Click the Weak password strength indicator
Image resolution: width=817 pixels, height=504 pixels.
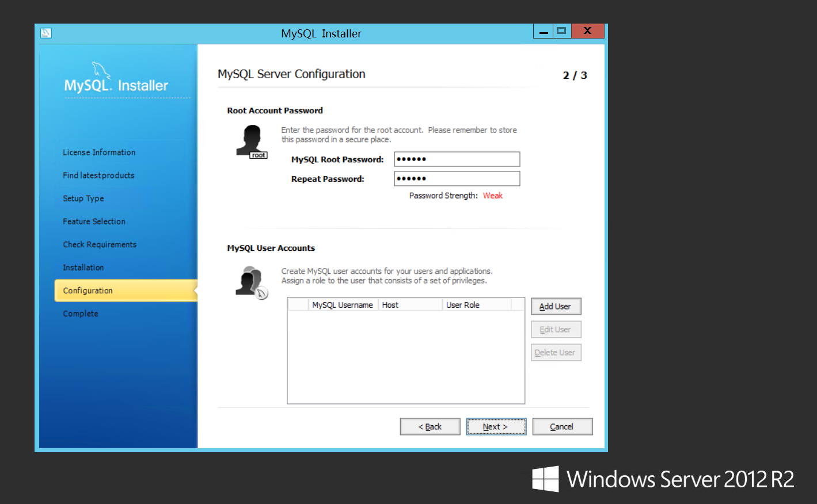point(493,196)
